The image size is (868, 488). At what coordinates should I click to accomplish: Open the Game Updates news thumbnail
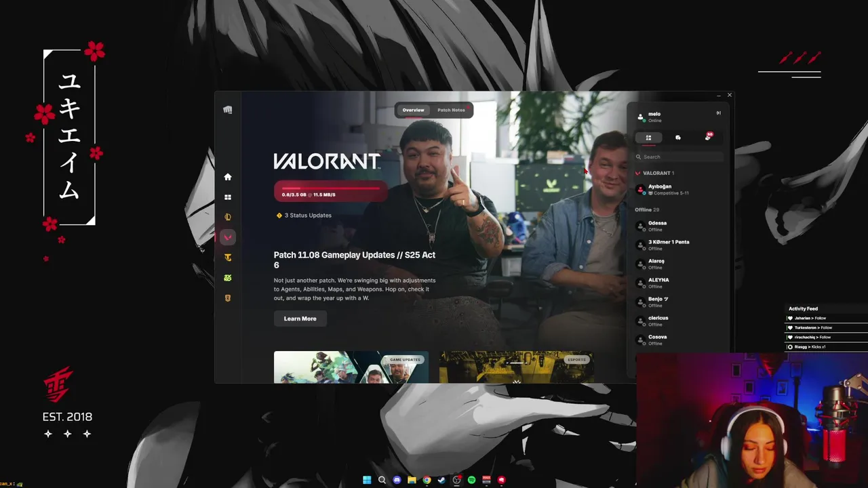point(351,367)
